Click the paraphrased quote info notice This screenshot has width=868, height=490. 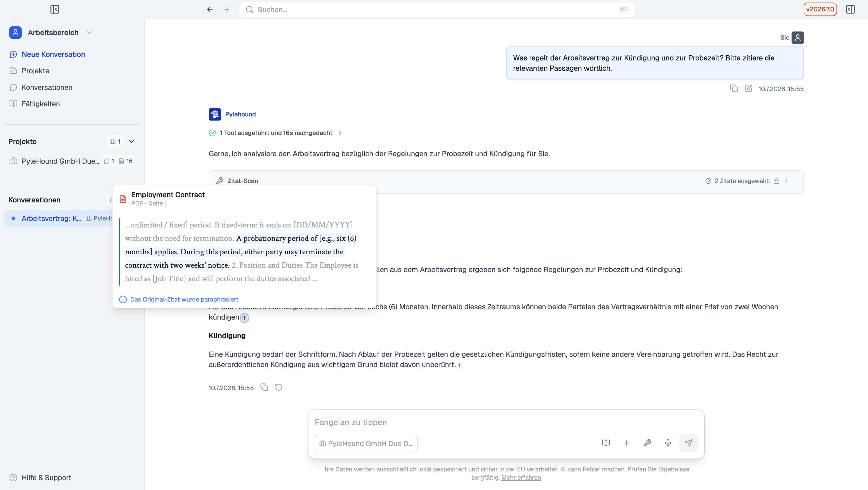179,299
